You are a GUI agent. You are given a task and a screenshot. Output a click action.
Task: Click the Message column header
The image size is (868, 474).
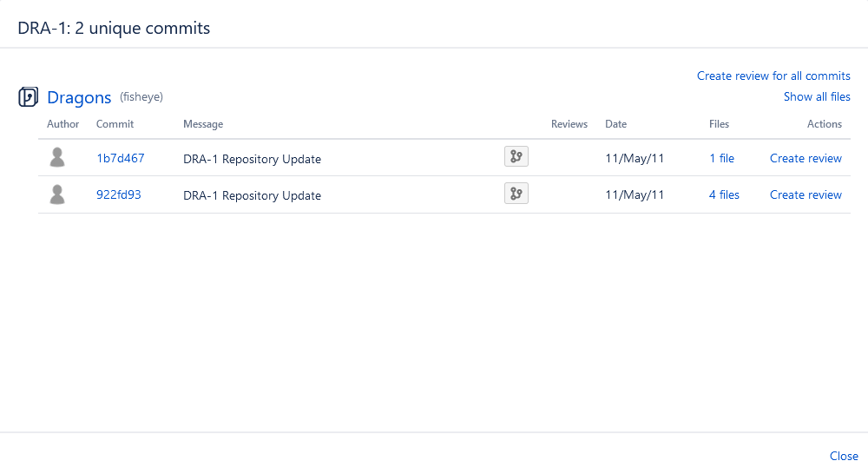click(x=203, y=124)
